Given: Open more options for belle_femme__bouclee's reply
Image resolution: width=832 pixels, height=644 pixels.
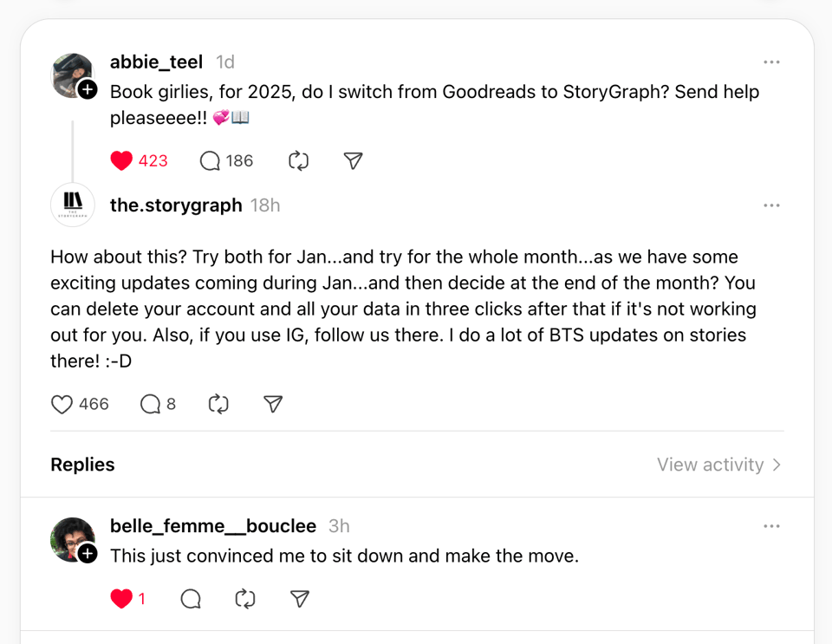Looking at the screenshot, I should tap(771, 526).
